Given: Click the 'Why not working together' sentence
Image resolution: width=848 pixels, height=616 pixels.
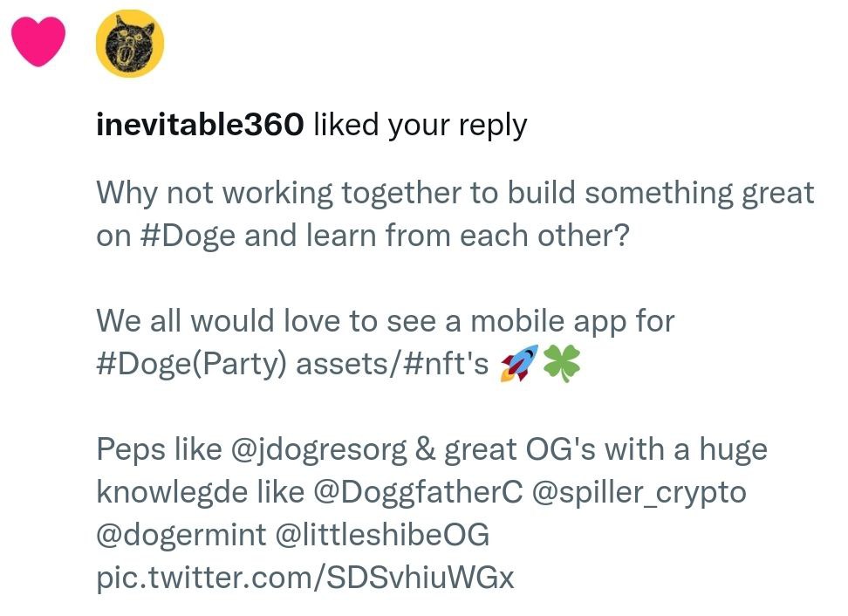Looking at the screenshot, I should point(455,214).
